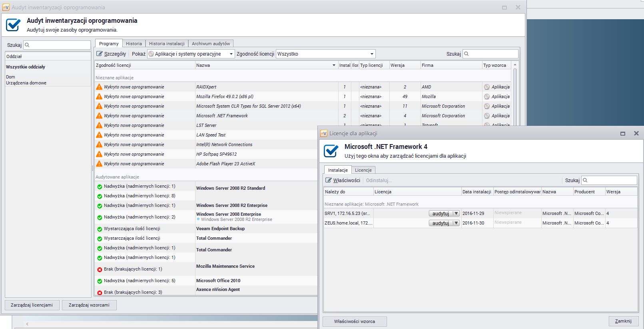Open the Historia tab

[134, 44]
